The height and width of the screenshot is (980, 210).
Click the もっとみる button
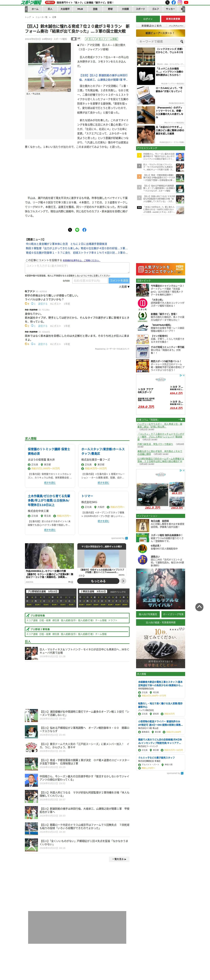pos(98,581)
